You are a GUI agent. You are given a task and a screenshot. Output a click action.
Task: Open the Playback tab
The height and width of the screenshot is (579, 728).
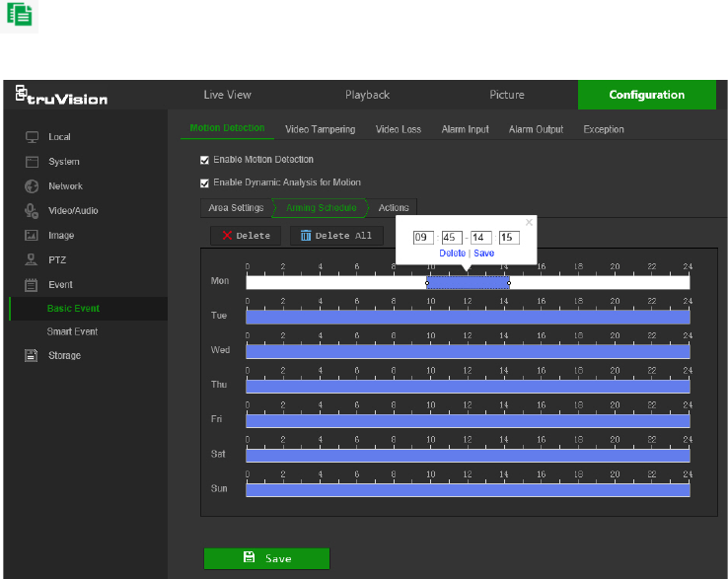coord(367,95)
